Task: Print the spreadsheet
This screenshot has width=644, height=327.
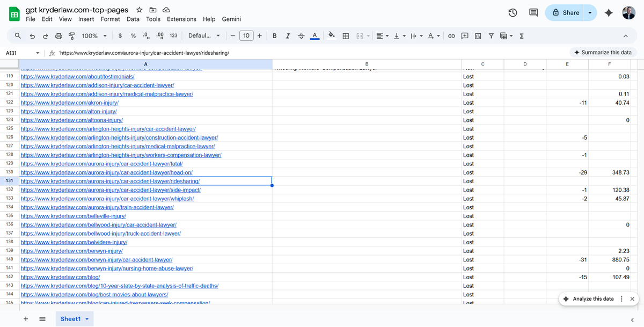Action: [59, 36]
